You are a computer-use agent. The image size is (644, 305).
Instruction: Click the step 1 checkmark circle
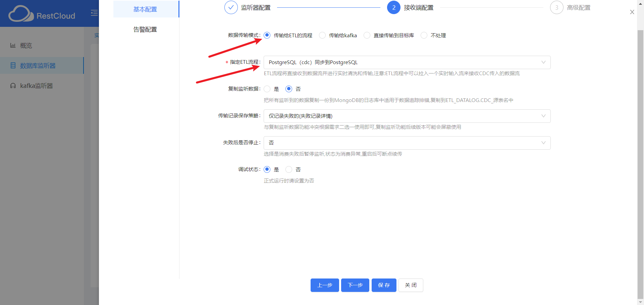pos(231,7)
